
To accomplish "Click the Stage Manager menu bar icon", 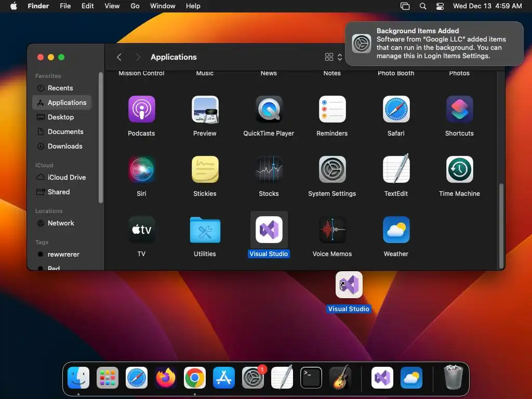I will point(405,6).
